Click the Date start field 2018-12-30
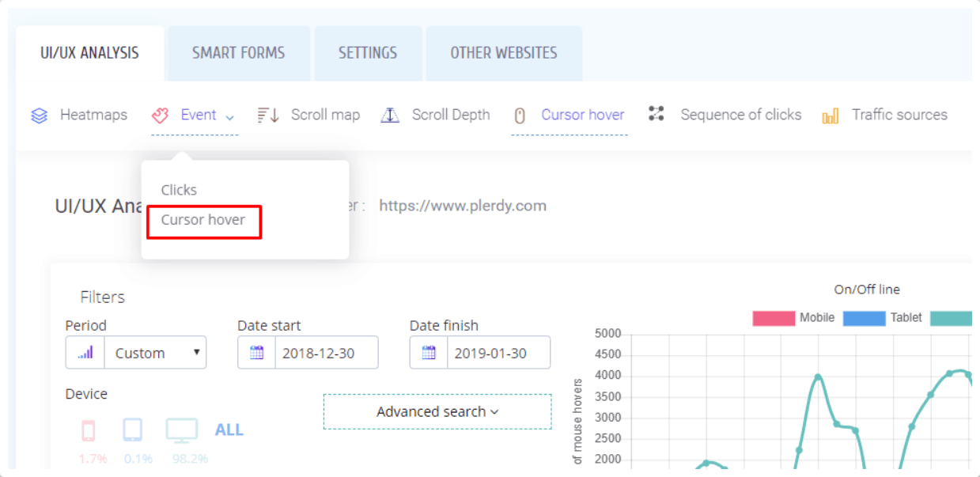Screen dimensions: 980x477 click(327, 353)
